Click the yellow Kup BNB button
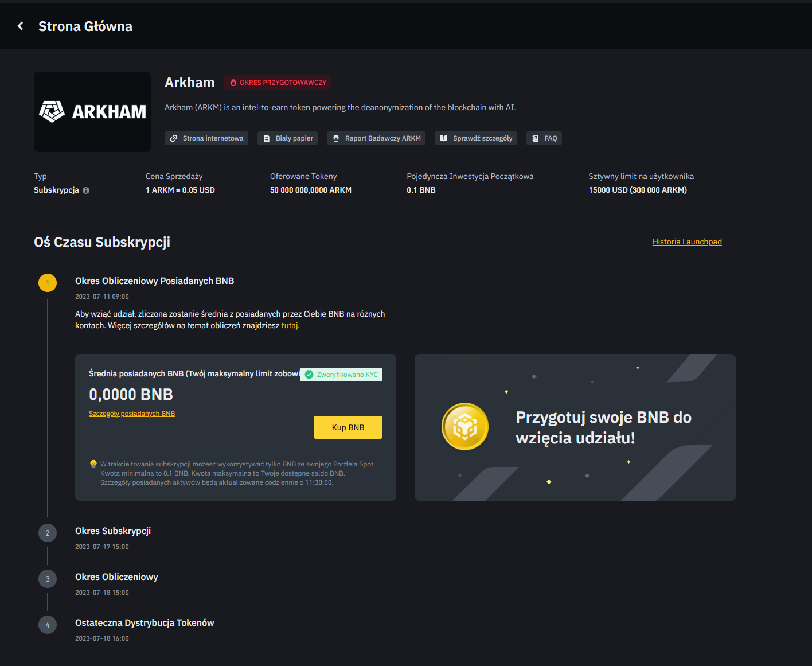 pos(348,427)
